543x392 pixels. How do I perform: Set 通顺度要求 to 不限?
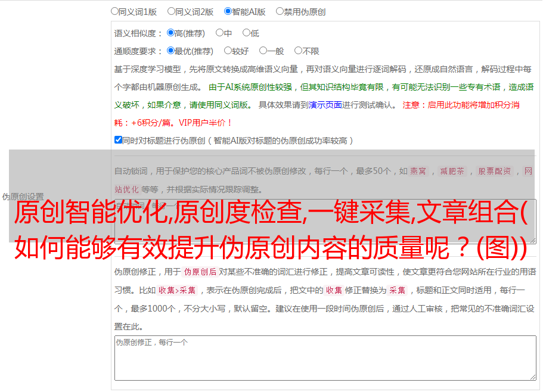(298, 51)
